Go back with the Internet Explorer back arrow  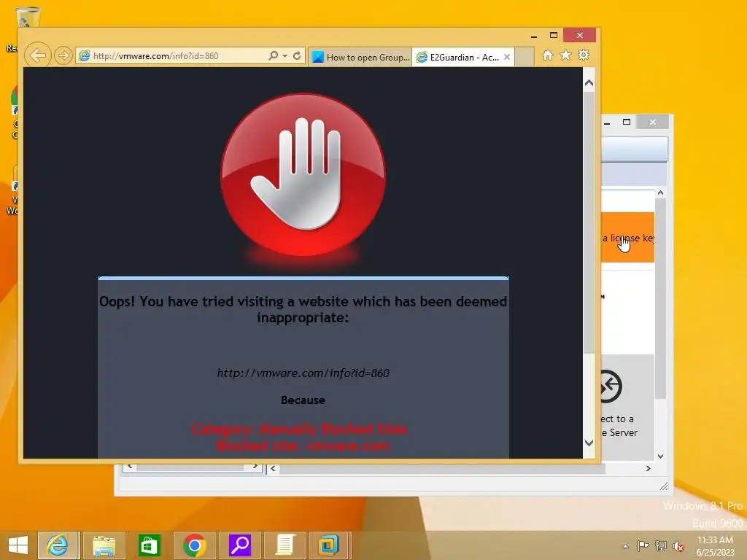[x=38, y=55]
